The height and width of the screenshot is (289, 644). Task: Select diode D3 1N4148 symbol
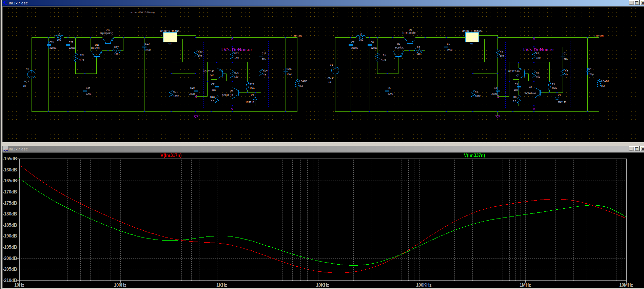255,98
